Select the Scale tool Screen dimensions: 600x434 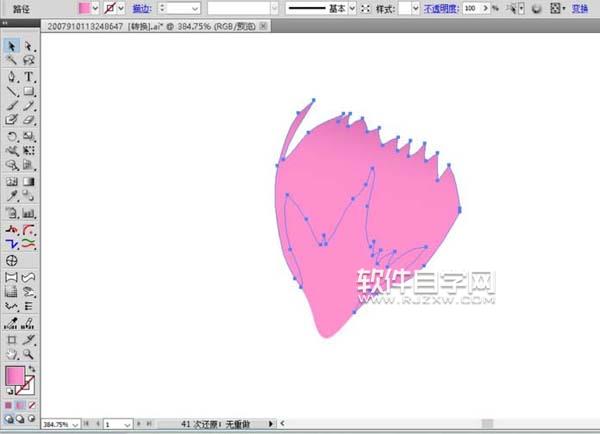click(x=28, y=136)
